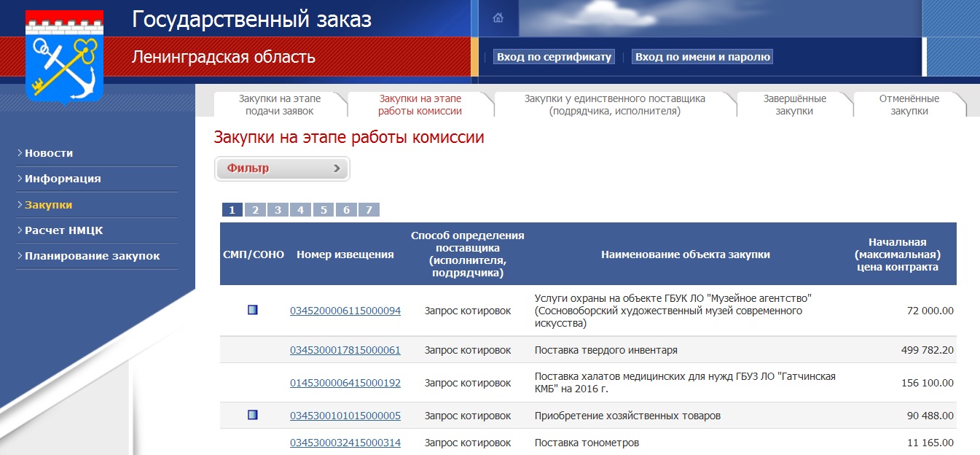This screenshot has height=455, width=980.
Task: Open the Новости sidebar section
Action: tap(49, 153)
